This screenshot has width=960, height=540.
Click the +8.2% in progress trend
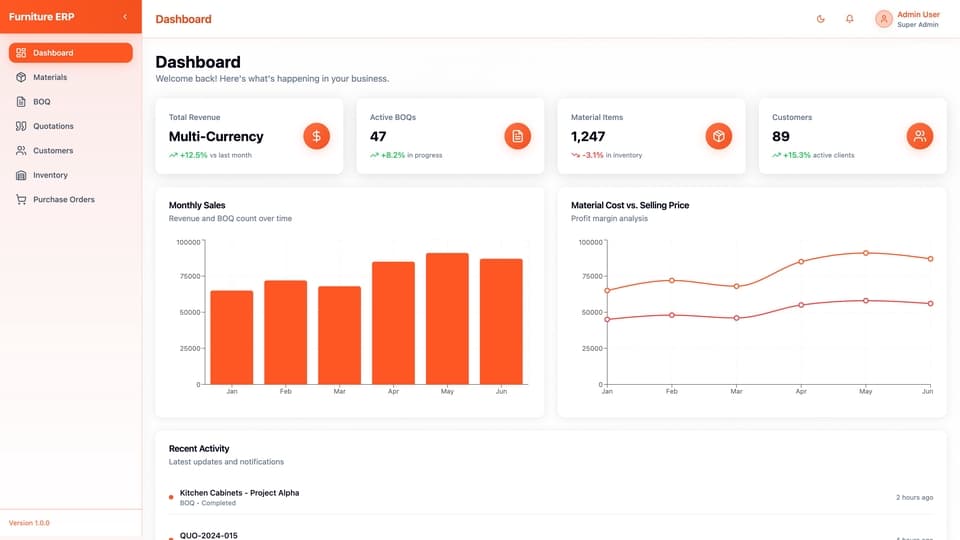pos(388,156)
